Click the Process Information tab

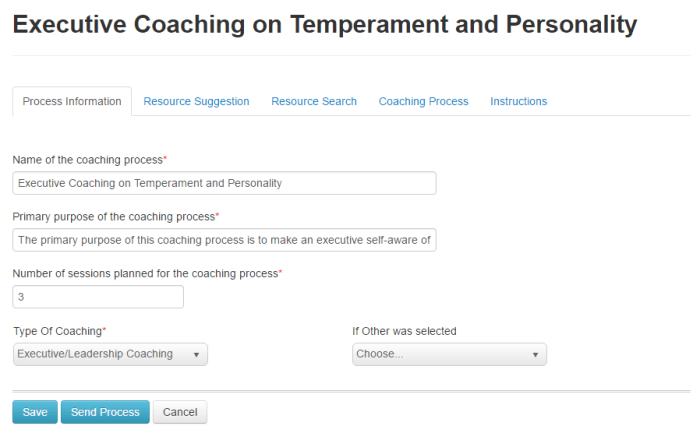pyautogui.click(x=72, y=101)
